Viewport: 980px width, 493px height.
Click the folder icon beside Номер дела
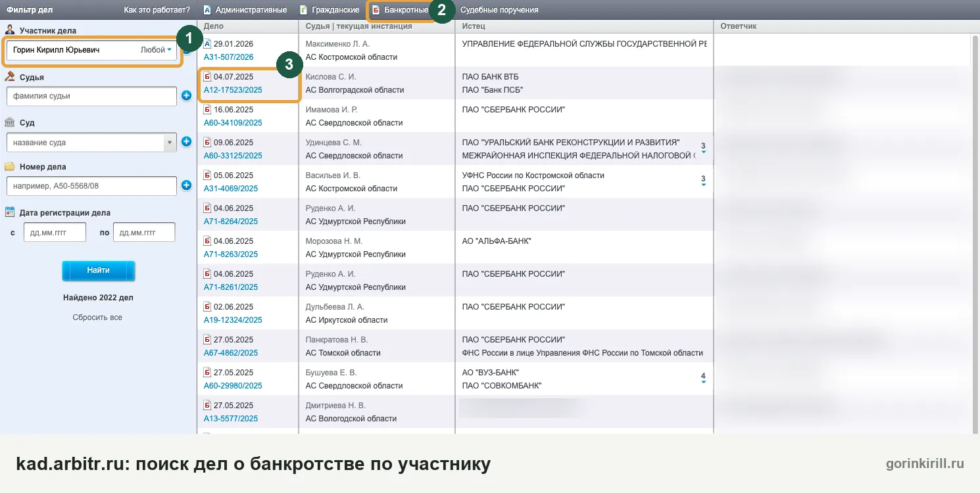pyautogui.click(x=10, y=166)
